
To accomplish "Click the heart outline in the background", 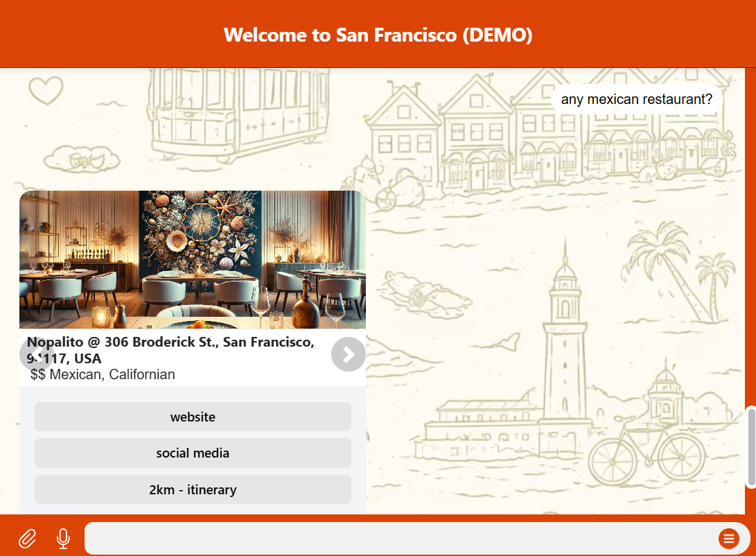I will point(46,90).
